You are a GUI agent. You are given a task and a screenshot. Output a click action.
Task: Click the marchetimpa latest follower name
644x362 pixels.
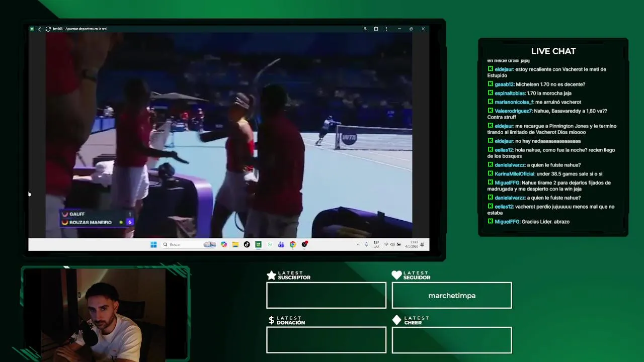pyautogui.click(x=452, y=296)
